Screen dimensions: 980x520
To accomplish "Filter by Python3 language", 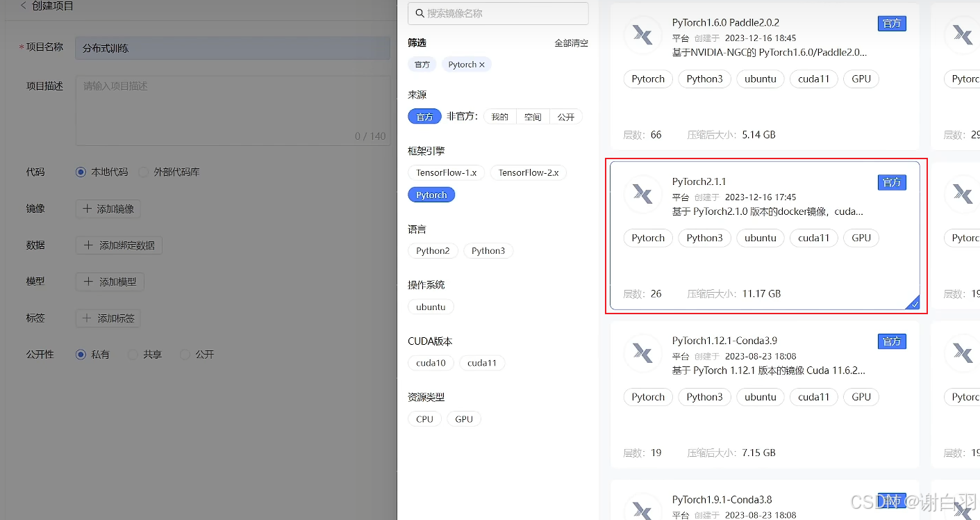I will (488, 251).
